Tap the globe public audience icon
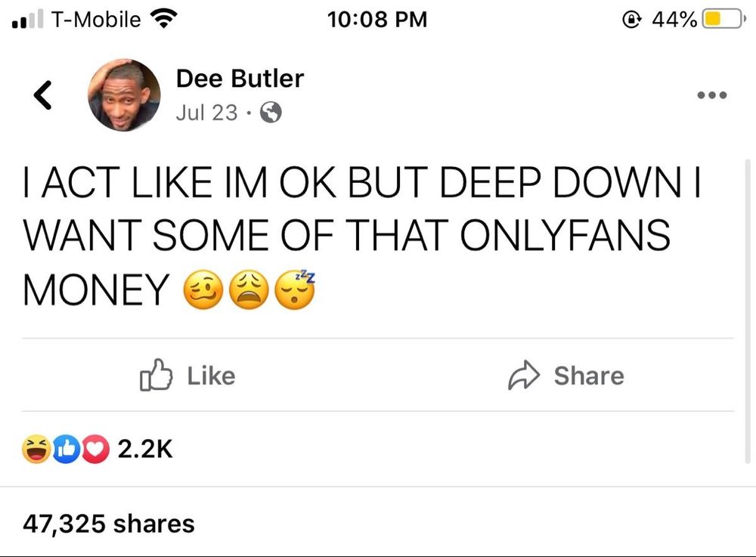The height and width of the screenshot is (557, 756). coord(271,113)
